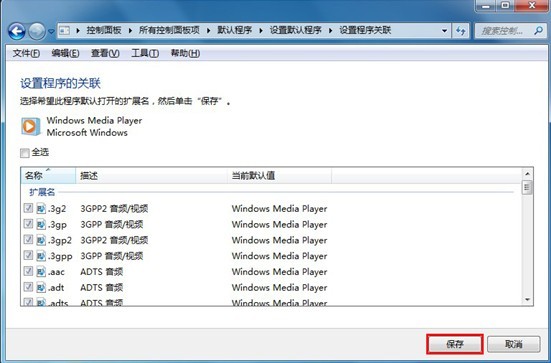Click the .3g2 file type icon
The image size is (551, 363).
(x=41, y=208)
